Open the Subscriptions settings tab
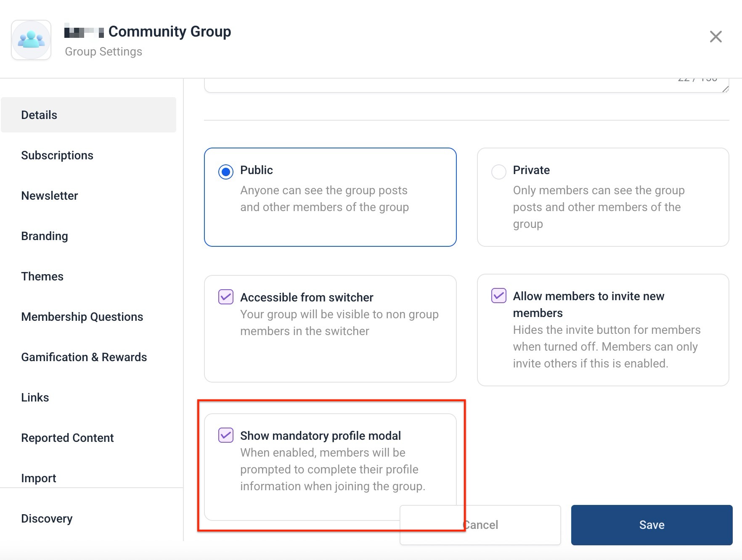 pos(57,155)
